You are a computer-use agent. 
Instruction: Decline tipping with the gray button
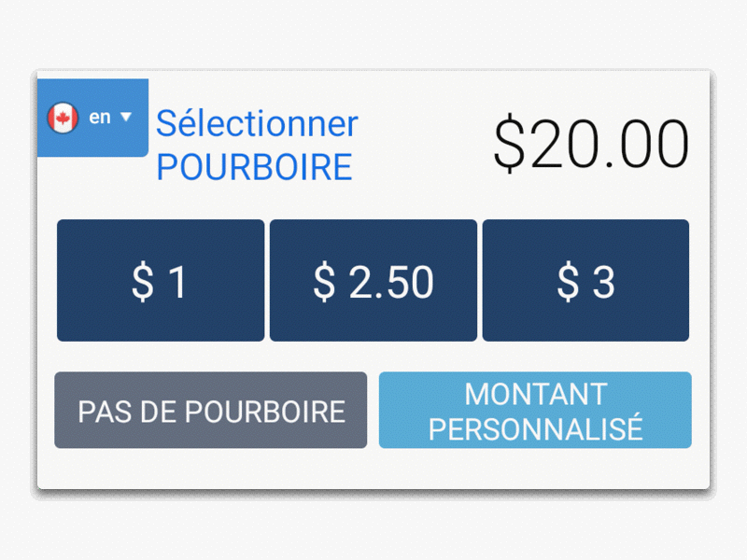pyautogui.click(x=211, y=410)
